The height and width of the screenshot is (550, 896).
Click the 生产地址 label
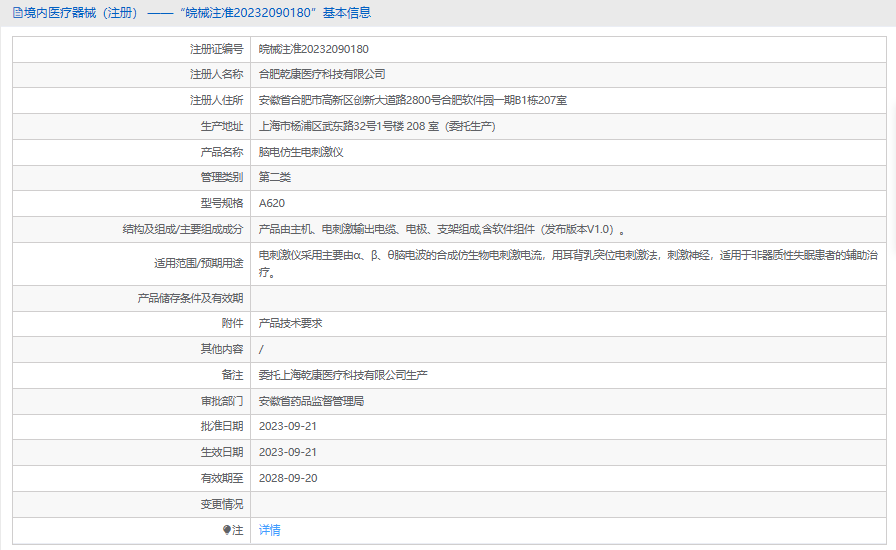pos(222,126)
